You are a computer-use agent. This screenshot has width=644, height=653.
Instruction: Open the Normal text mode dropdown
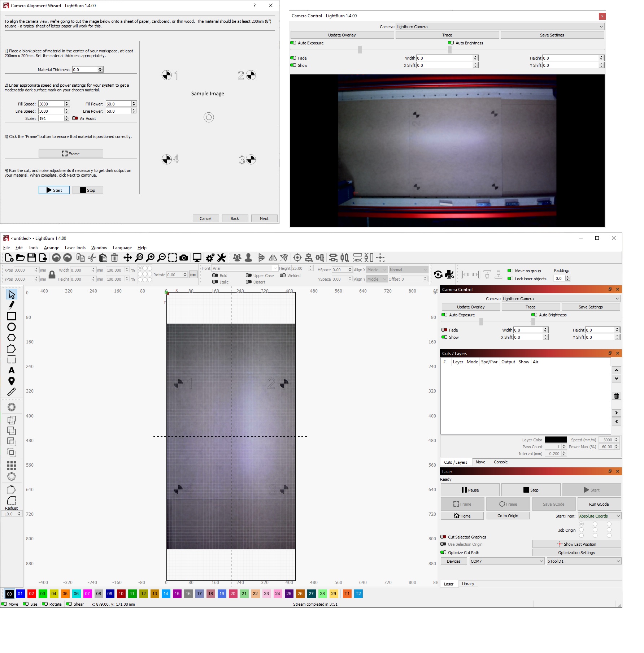(x=408, y=270)
